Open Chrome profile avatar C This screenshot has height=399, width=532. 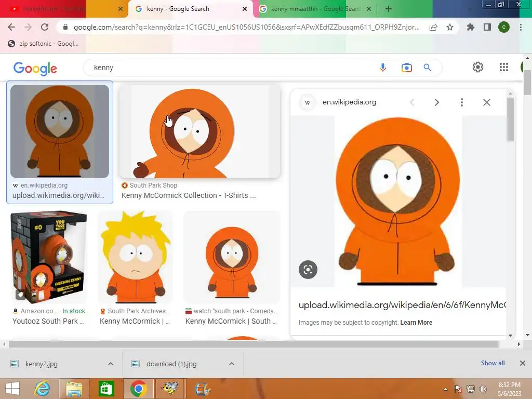point(504,27)
